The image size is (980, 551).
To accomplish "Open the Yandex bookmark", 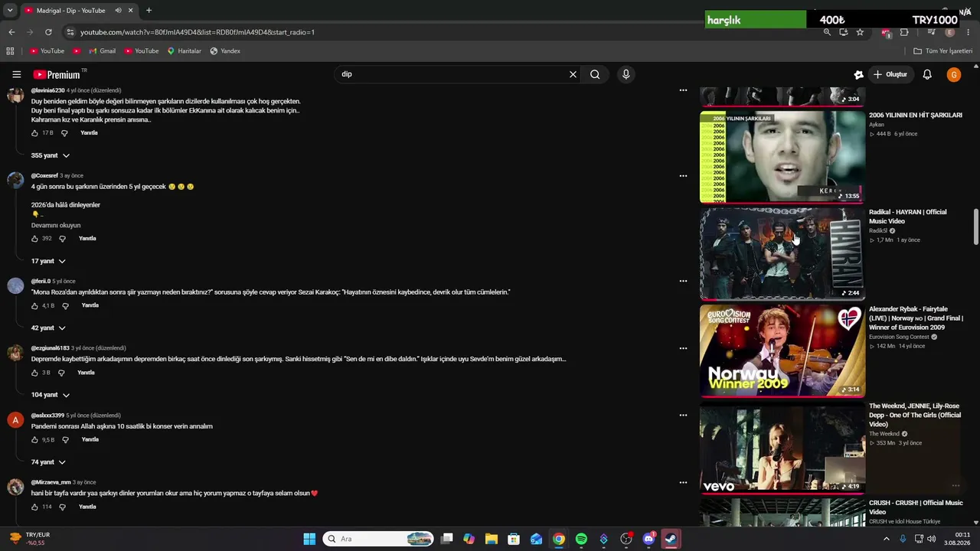I will pos(225,51).
